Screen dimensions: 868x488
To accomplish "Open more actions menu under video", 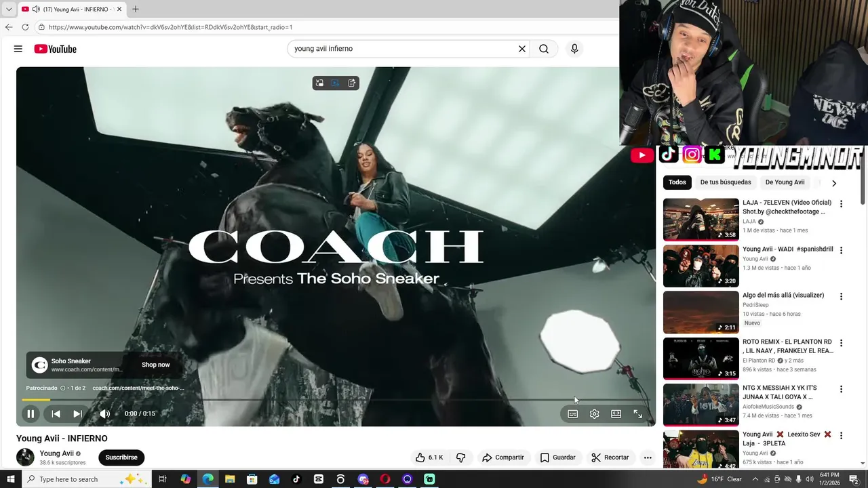I will (x=648, y=457).
